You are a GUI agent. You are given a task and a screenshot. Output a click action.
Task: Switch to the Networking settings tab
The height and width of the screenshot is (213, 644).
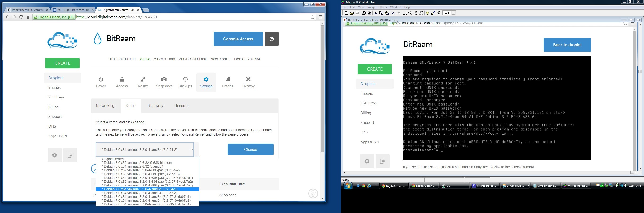(x=105, y=106)
